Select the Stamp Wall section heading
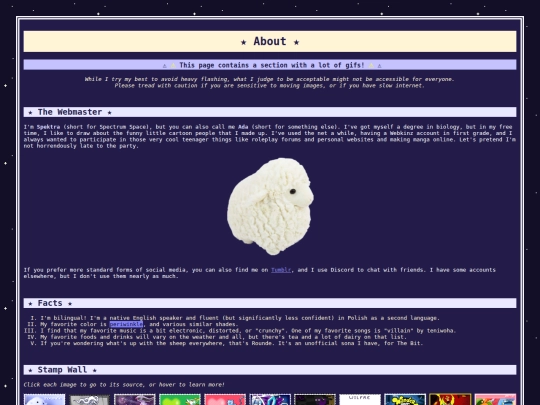This screenshot has width=540, height=405. [x=270, y=370]
